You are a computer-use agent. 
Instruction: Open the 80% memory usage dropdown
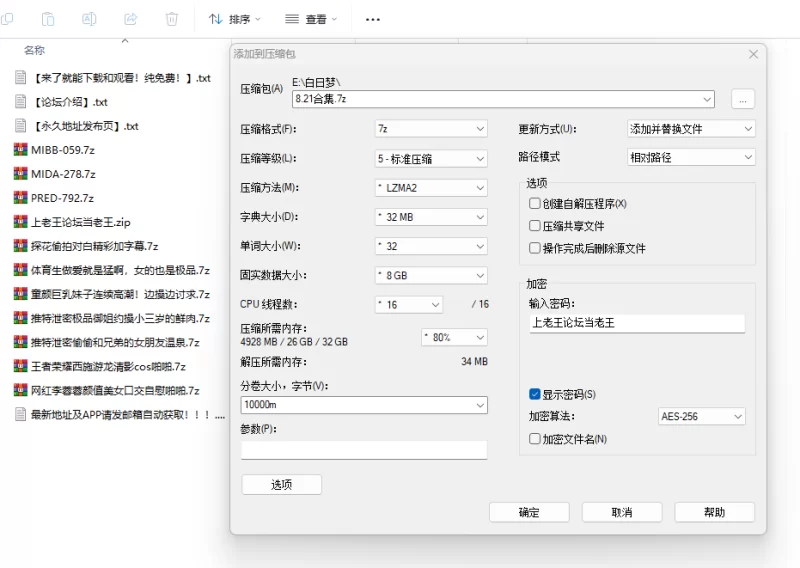(454, 337)
